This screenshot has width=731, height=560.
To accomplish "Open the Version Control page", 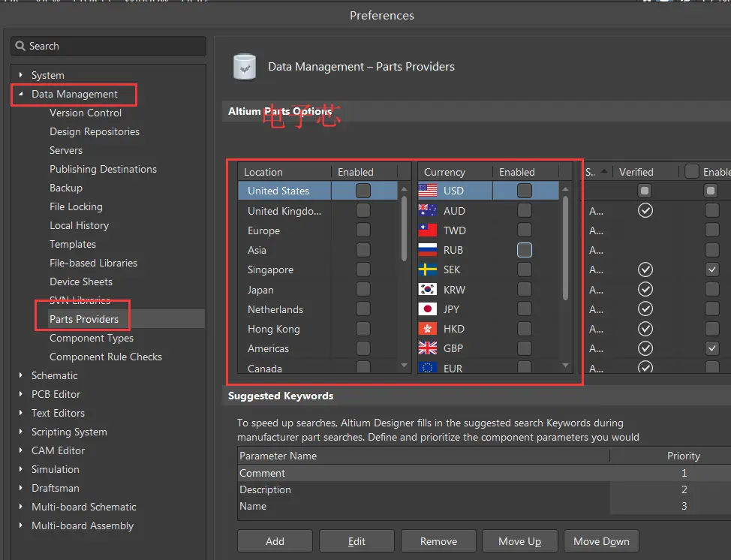I will 86,113.
